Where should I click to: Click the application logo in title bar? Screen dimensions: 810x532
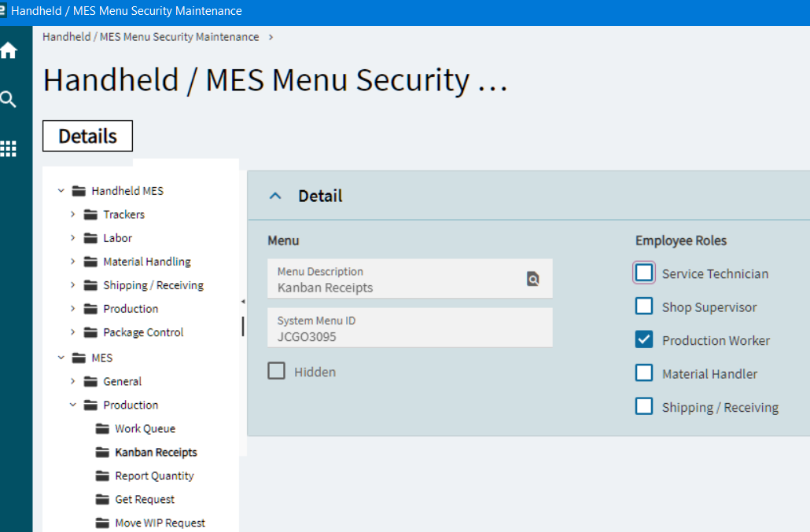click(2, 10)
